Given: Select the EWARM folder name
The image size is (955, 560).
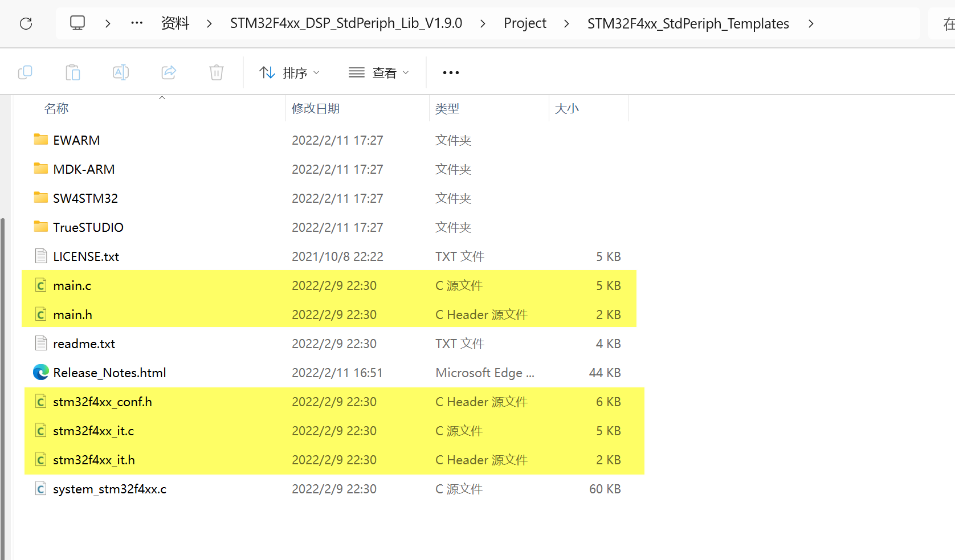Looking at the screenshot, I should (76, 140).
